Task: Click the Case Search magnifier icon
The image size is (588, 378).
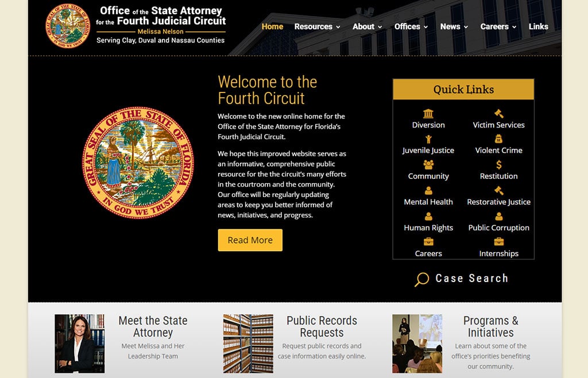Action: [x=422, y=279]
